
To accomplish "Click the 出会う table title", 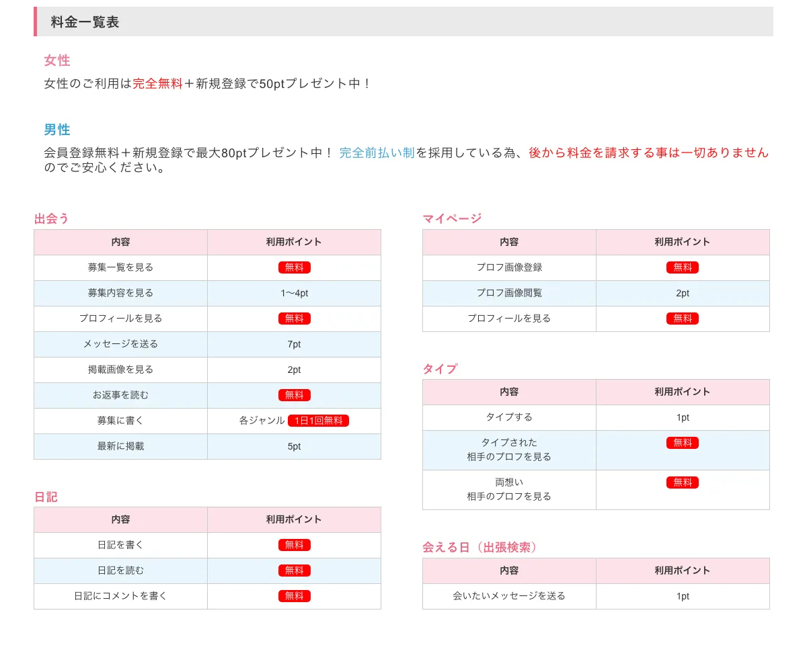I will coord(52,218).
